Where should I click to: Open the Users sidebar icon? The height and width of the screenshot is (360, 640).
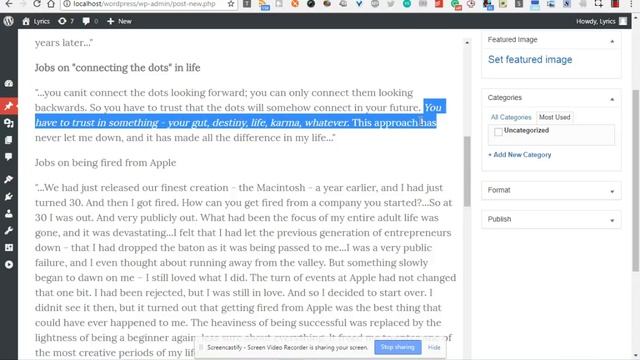click(9, 213)
